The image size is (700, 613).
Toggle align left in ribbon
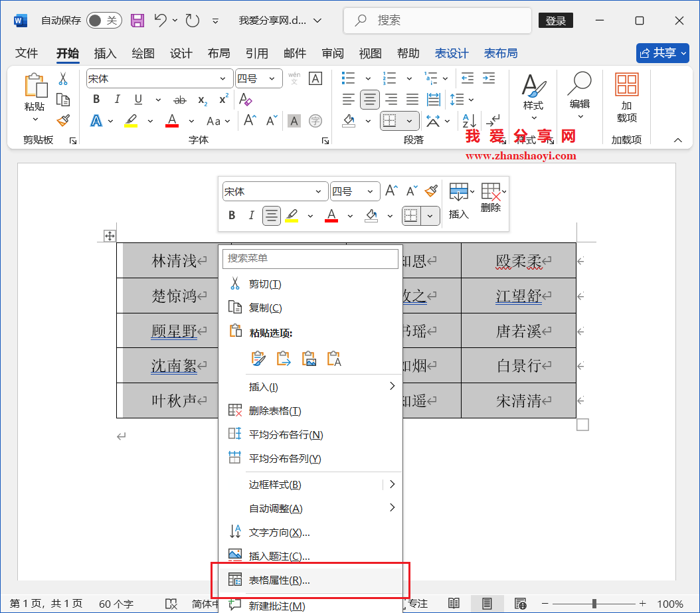point(348,100)
